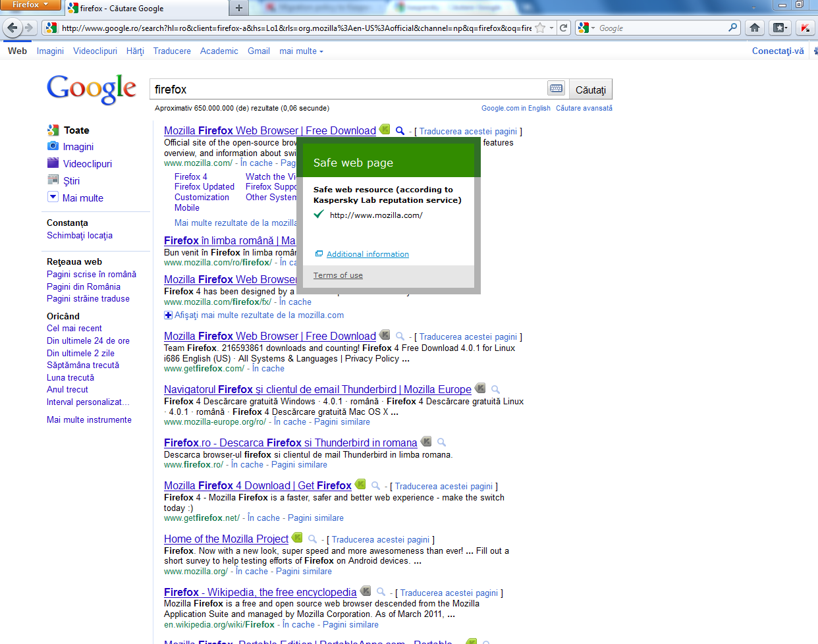The height and width of the screenshot is (644, 818).
Task: Click Kaspersky icon beside Home of the Mozilla Project
Action: click(x=297, y=538)
